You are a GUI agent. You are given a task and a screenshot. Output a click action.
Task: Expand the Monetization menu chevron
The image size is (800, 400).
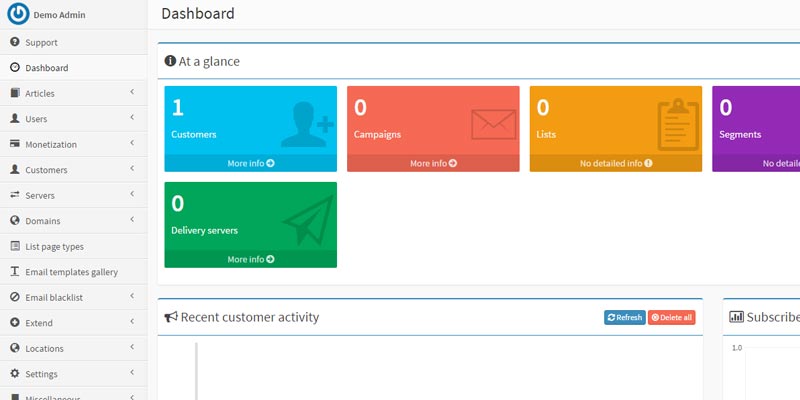click(132, 144)
